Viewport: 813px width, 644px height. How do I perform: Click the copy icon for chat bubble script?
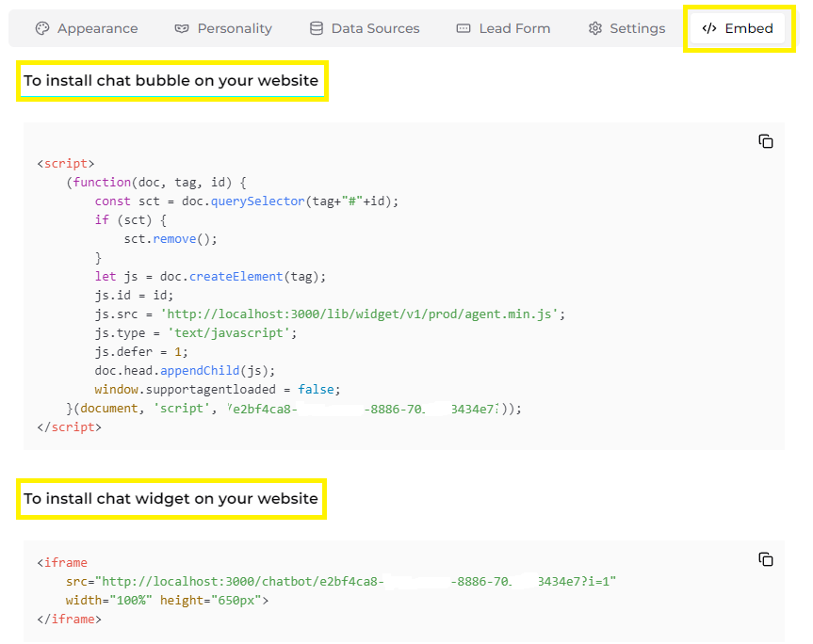coord(766,140)
